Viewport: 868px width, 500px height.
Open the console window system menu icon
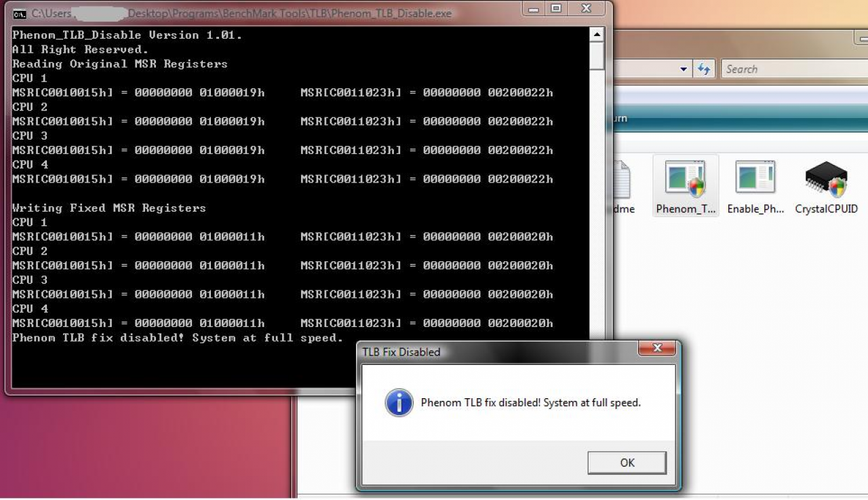pos(20,13)
